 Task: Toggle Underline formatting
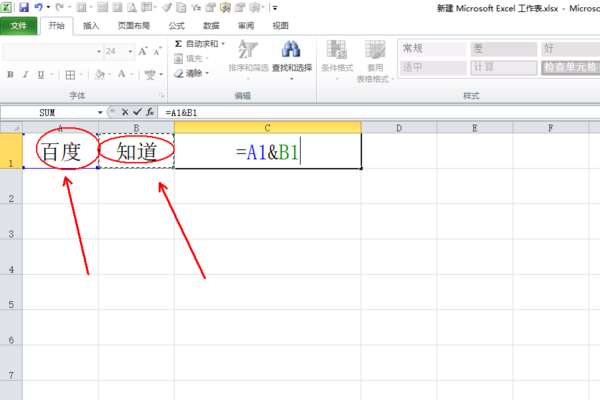[x=41, y=75]
